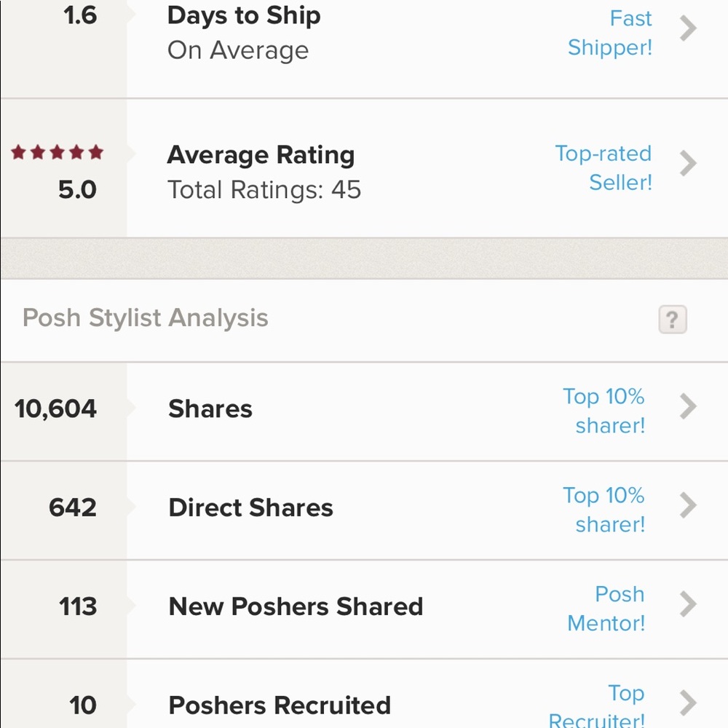This screenshot has width=728, height=728.
Task: Tap Top 10% sharer! beside Shares
Action: click(x=604, y=411)
